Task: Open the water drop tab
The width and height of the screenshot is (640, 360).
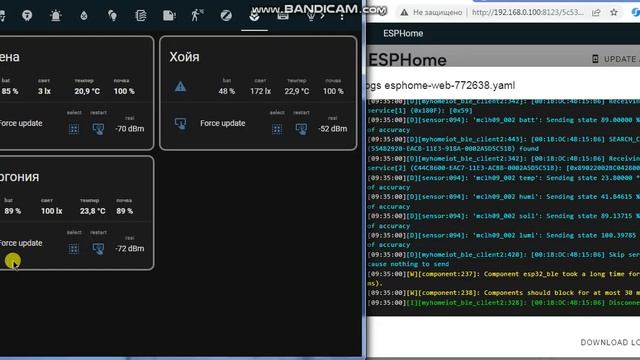Action: pyautogui.click(x=84, y=16)
